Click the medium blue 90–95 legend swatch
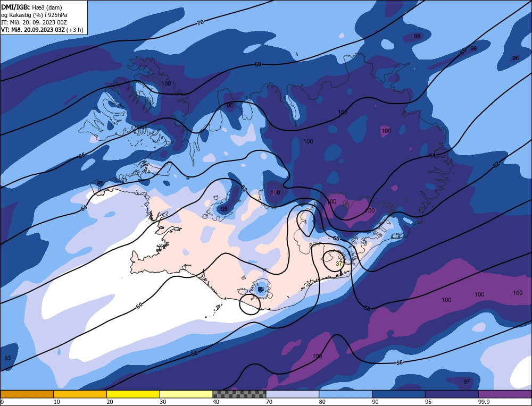This screenshot has height=406, width=532. tap(398, 394)
